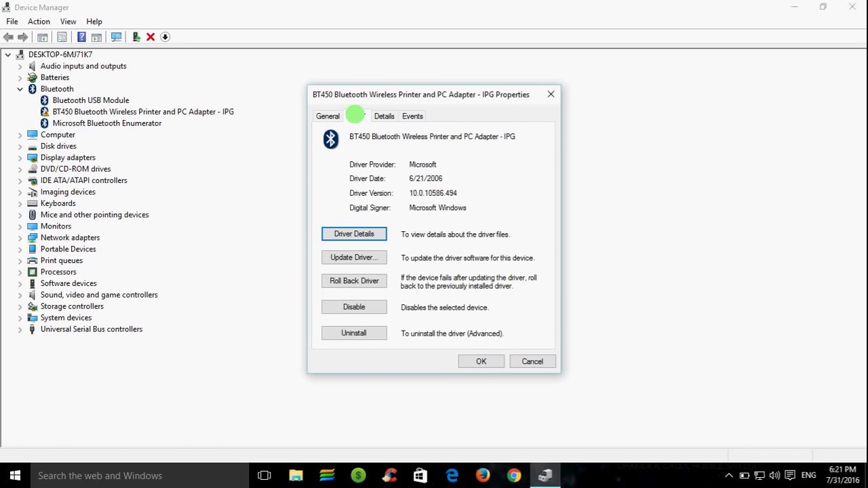
Task: Click the blue Help toolbar icon
Action: click(81, 37)
